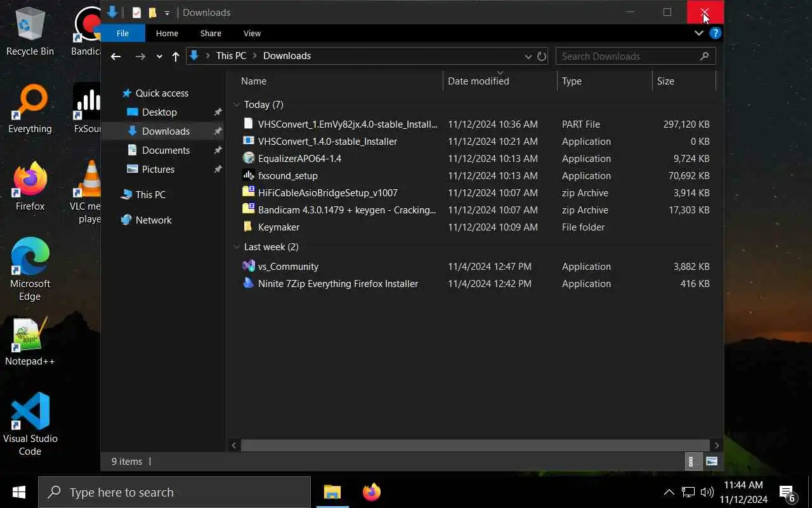Viewport: 812px width, 508px height.
Task: Go up one level to This PC
Action: coord(176,56)
